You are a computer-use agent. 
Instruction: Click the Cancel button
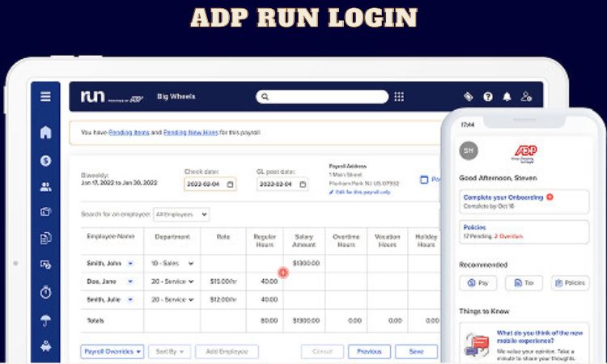coord(322,352)
